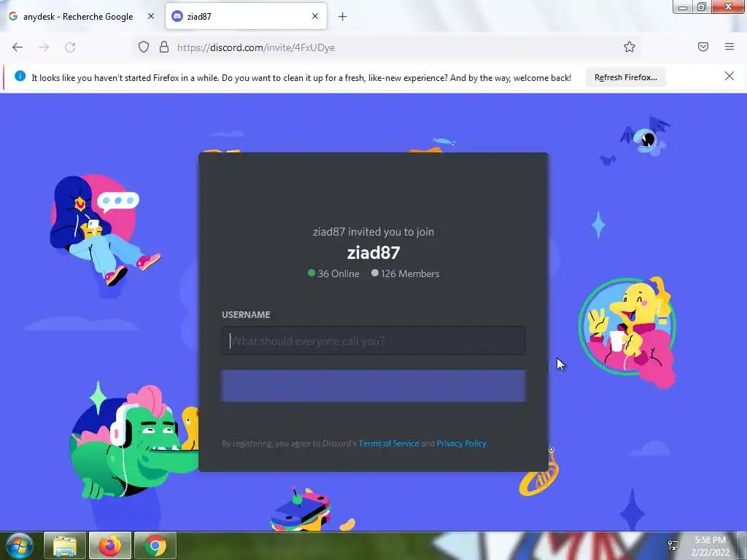The width and height of the screenshot is (747, 560).
Task: Select the ziad87 Discord tab
Action: click(x=247, y=17)
